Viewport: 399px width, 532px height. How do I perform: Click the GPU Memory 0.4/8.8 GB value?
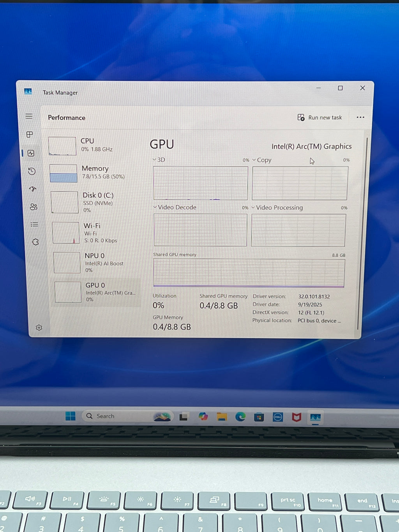coord(172,327)
